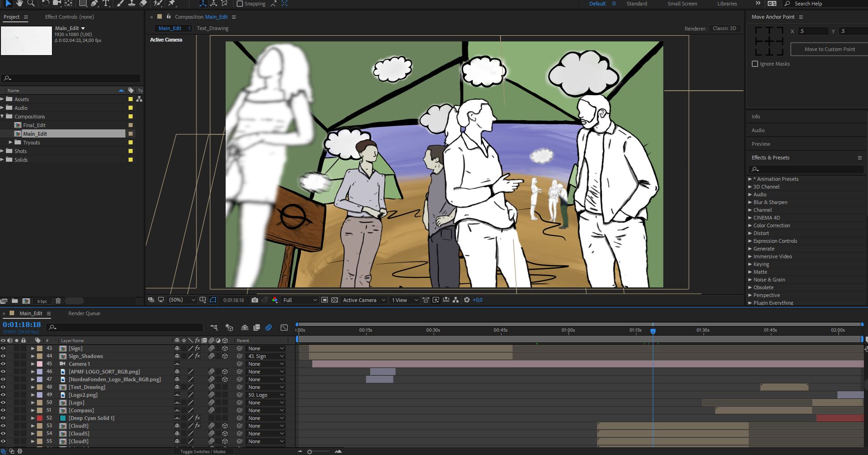Open the Graph Editor in timeline

[284, 327]
